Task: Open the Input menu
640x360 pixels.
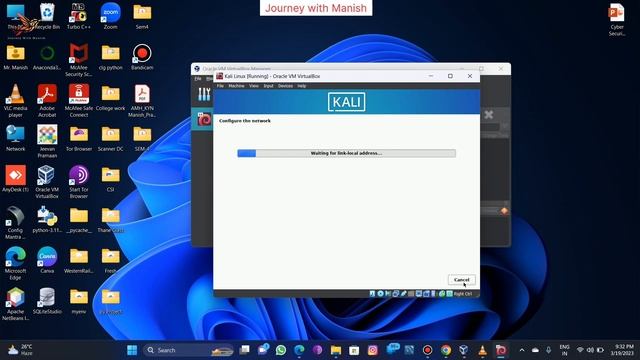Action: click(x=269, y=86)
